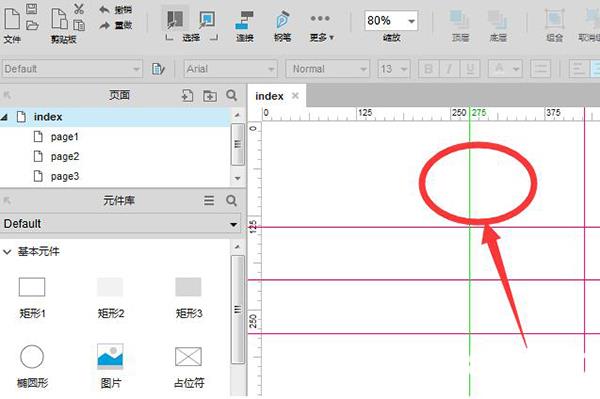Image resolution: width=600 pixels, height=399 pixels.
Task: Search the widget library
Action: point(232,200)
